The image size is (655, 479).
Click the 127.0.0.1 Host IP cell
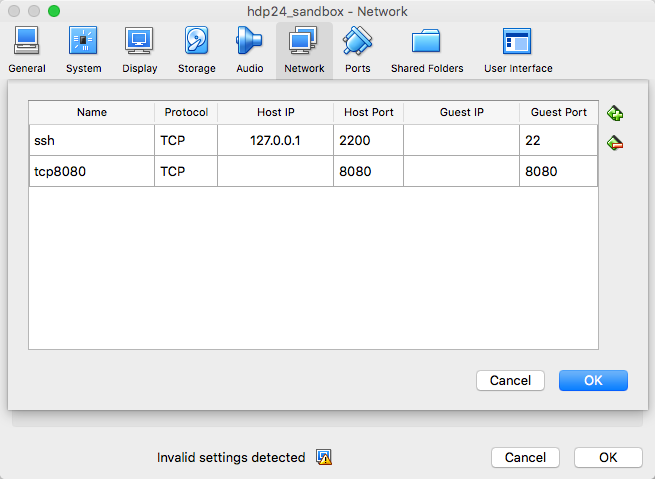(x=275, y=141)
